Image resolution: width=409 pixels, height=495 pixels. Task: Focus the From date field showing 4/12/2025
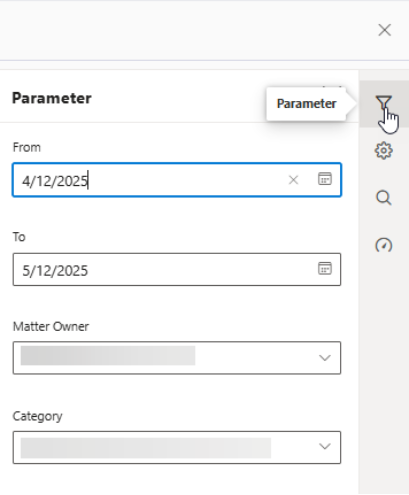point(177,180)
